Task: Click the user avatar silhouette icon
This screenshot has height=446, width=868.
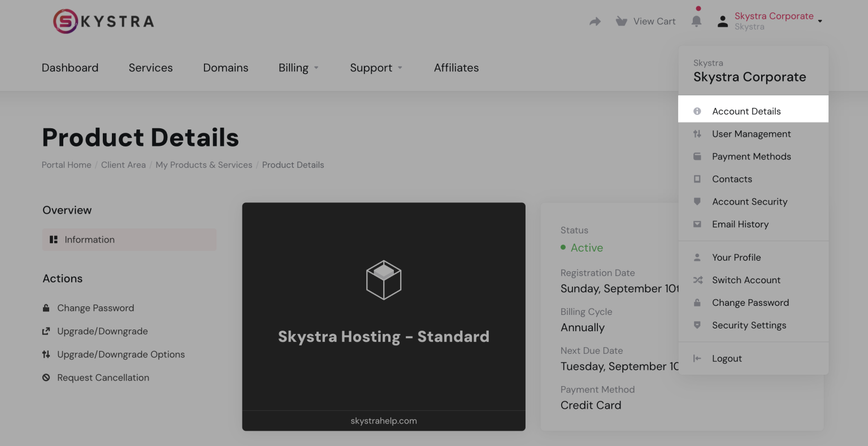Action: point(722,21)
